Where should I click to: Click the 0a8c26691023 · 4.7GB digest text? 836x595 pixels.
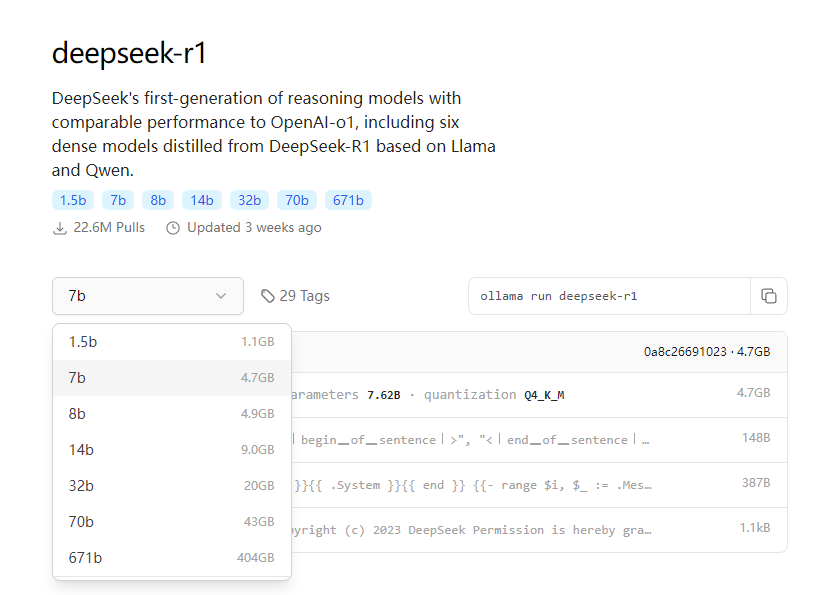click(x=707, y=352)
